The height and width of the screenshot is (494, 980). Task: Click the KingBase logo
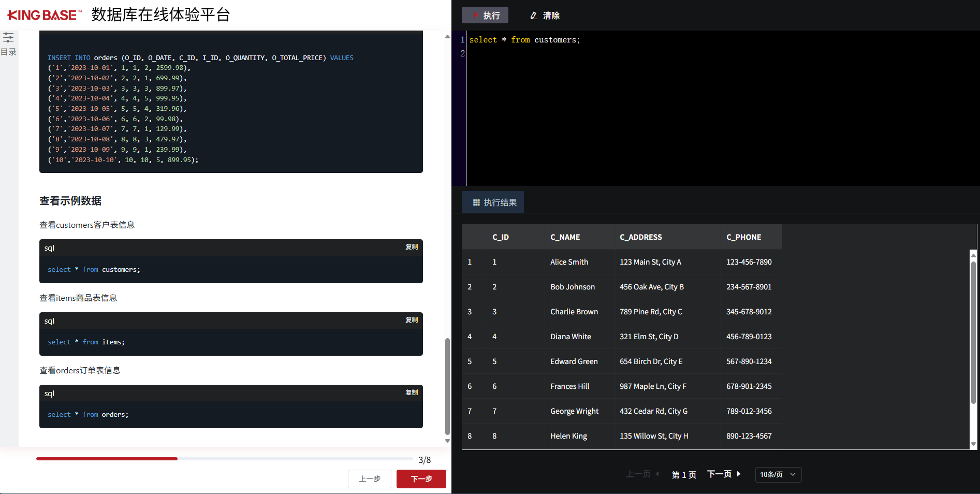(x=45, y=15)
